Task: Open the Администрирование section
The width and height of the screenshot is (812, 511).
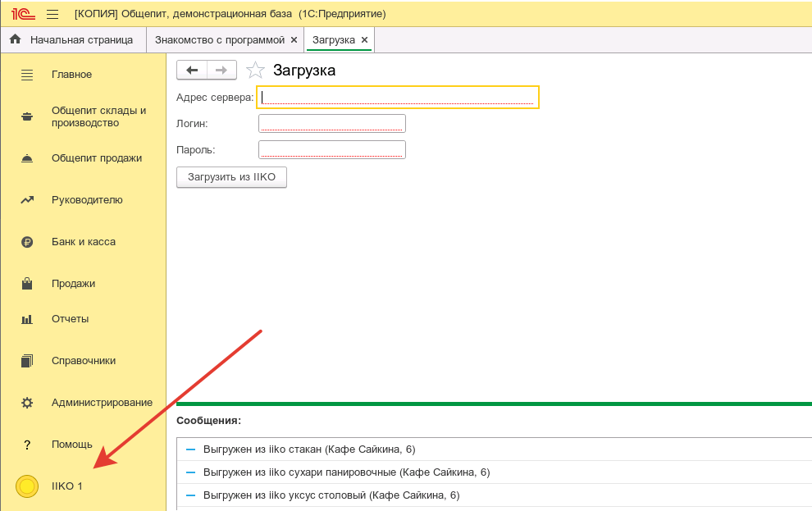Action: 84,403
